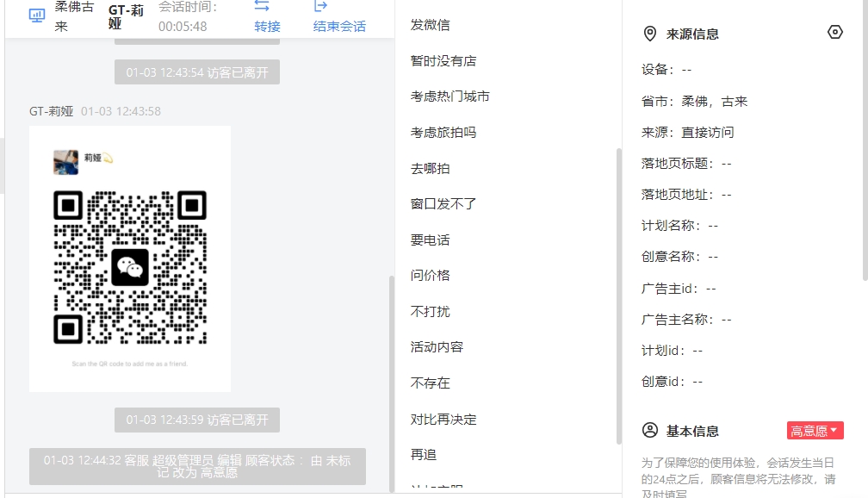Click 莉娅's avatar in the QR card

click(65, 162)
